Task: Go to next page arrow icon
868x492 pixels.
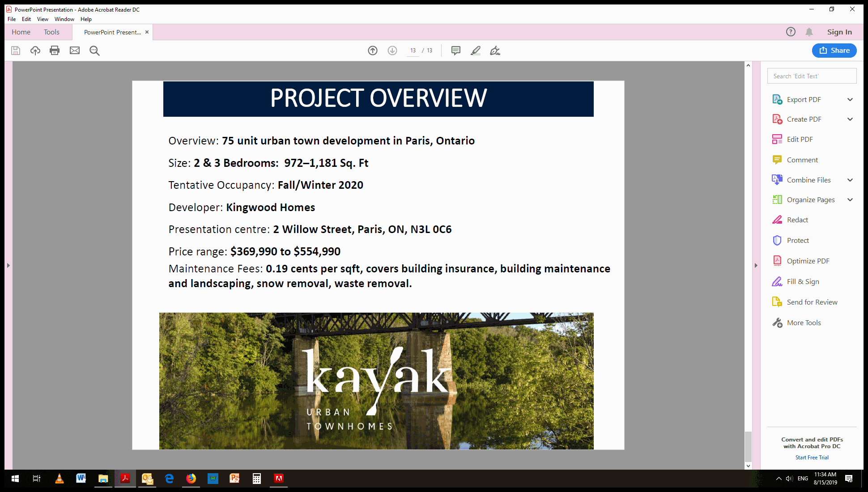Action: (392, 51)
